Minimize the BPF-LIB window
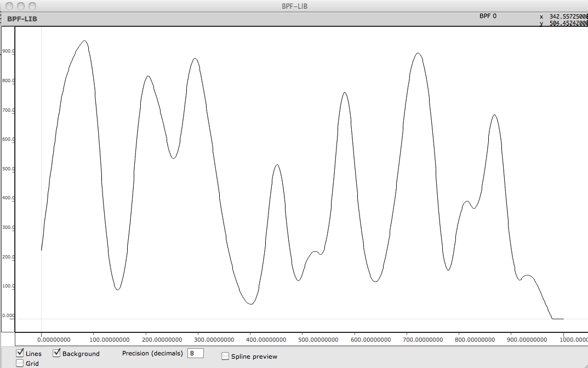 pos(21,6)
